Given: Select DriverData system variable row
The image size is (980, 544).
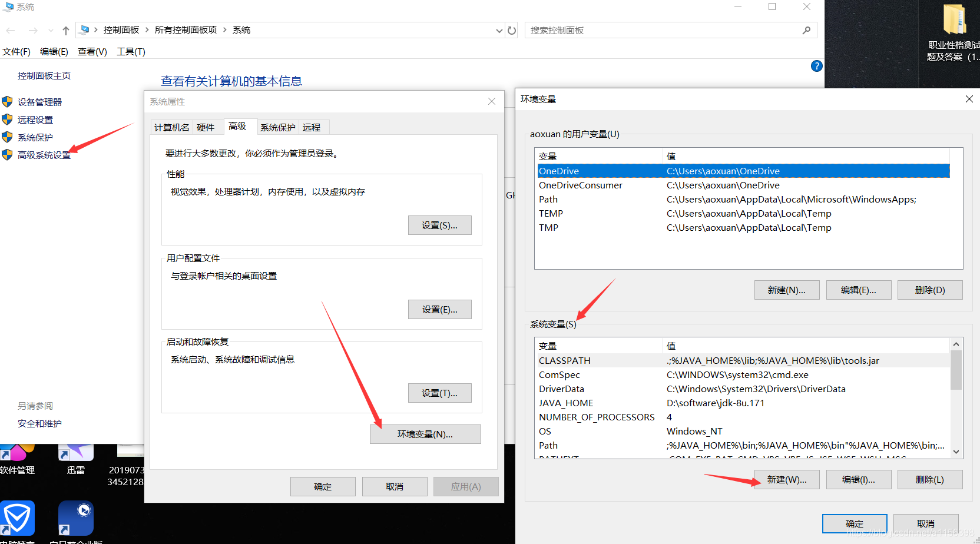Looking at the screenshot, I should tap(743, 389).
